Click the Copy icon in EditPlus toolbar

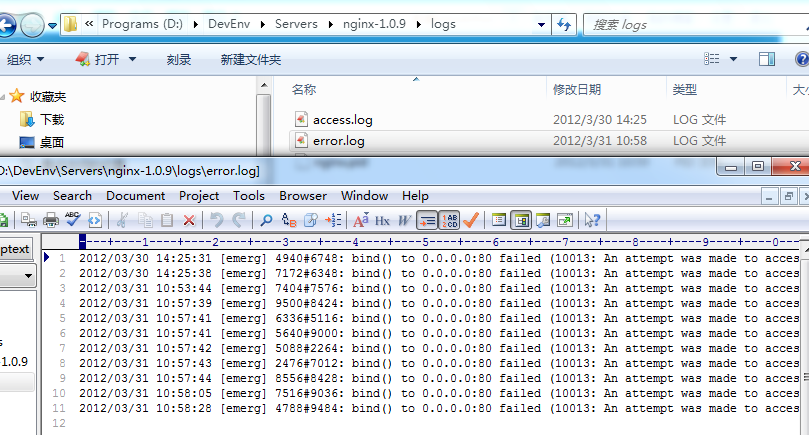pyautogui.click(x=145, y=220)
